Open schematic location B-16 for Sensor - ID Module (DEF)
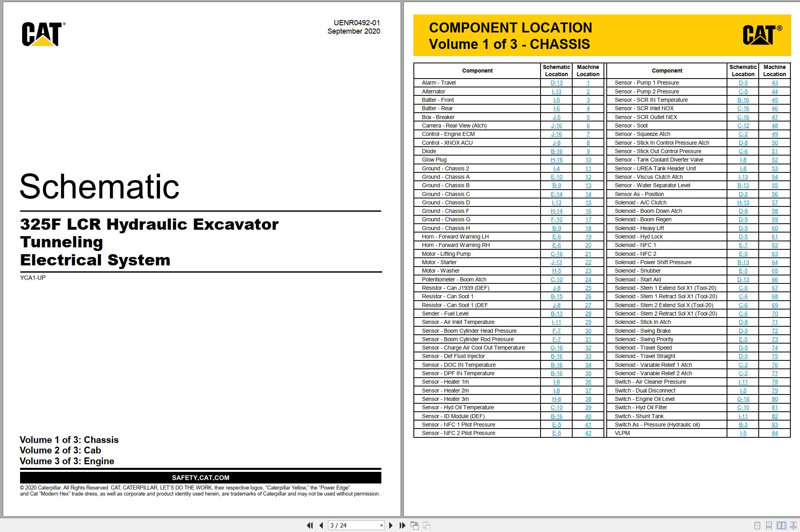This screenshot has width=800, height=532. [x=556, y=416]
